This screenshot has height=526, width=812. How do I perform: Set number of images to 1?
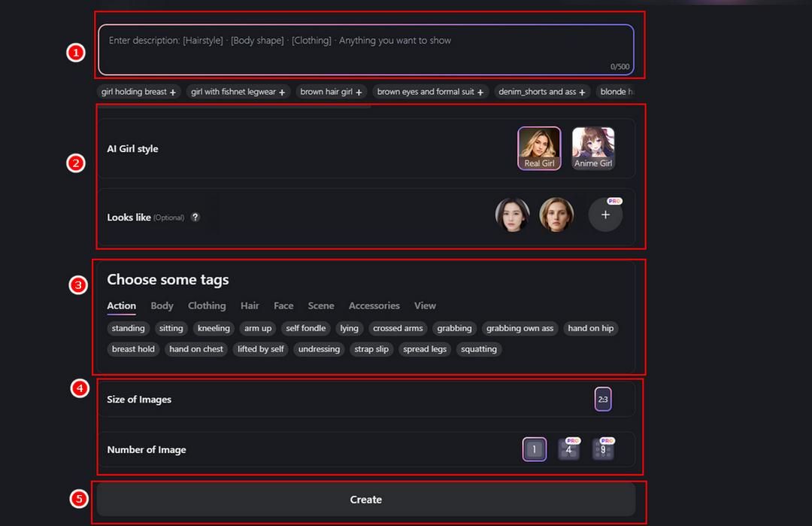click(x=535, y=449)
